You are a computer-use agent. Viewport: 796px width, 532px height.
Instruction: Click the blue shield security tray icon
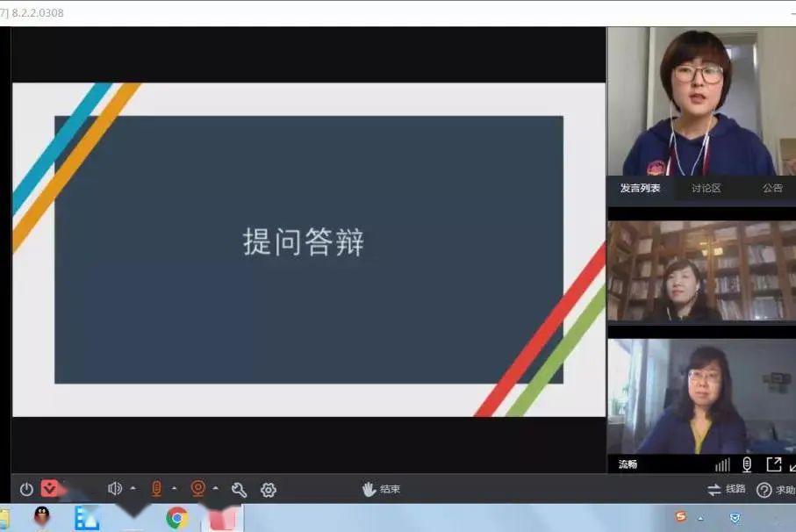click(735, 518)
